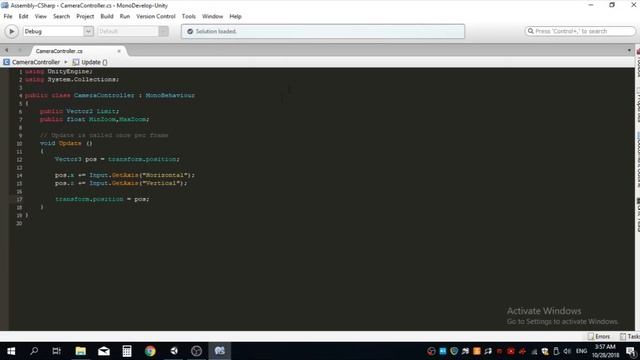Click the previous tab arrow
The image size is (640, 360).
[7, 50]
